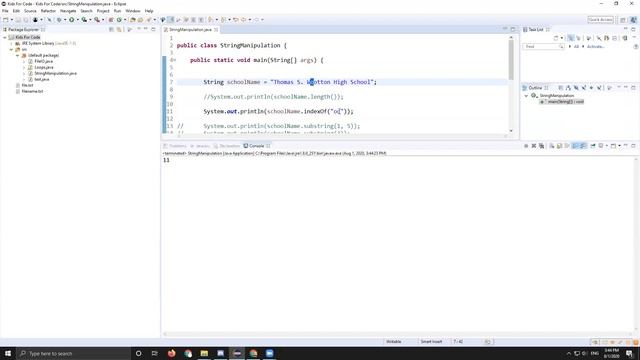Click the Find field in Task List
The image size is (640, 360).
(543, 47)
